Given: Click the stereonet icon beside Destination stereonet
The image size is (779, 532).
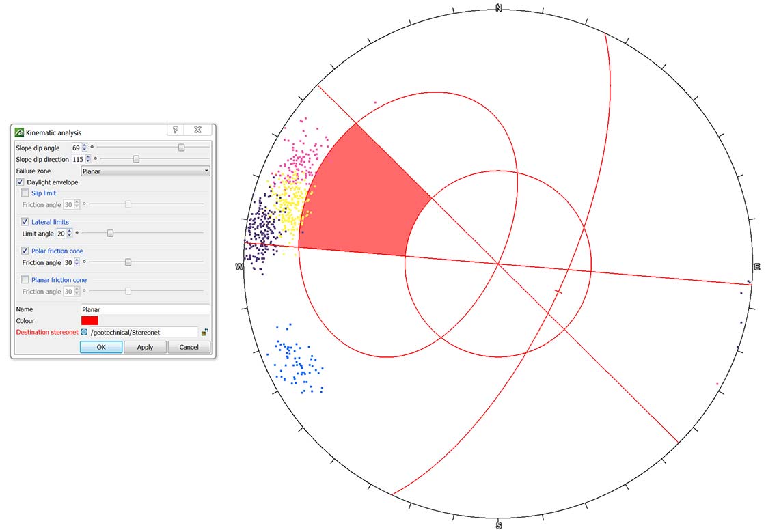Looking at the screenshot, I should click(x=84, y=333).
